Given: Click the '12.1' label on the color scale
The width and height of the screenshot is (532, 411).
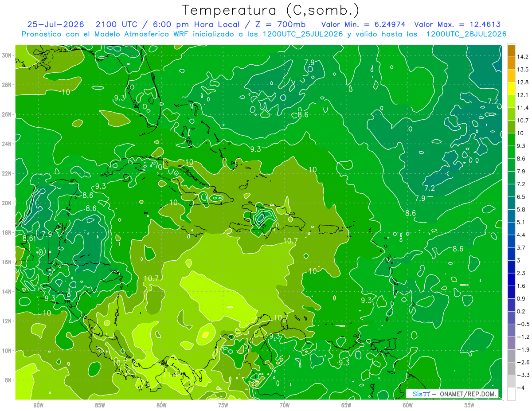Looking at the screenshot, I should [x=523, y=95].
